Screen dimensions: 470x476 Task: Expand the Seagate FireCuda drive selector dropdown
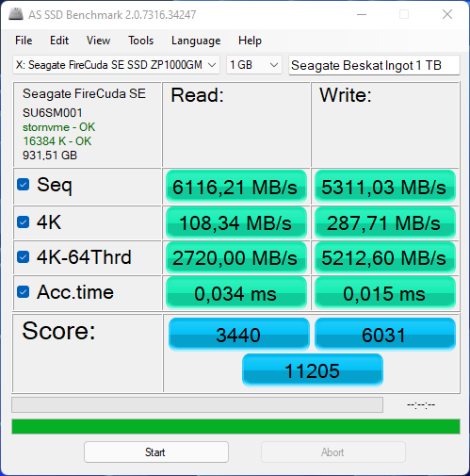[116, 65]
